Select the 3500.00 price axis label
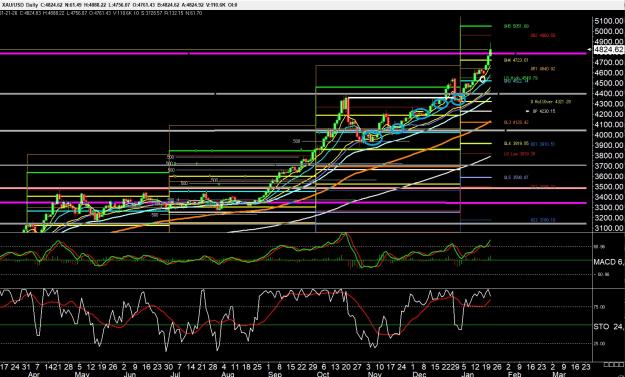This screenshot has width=625, height=377. 608,187
